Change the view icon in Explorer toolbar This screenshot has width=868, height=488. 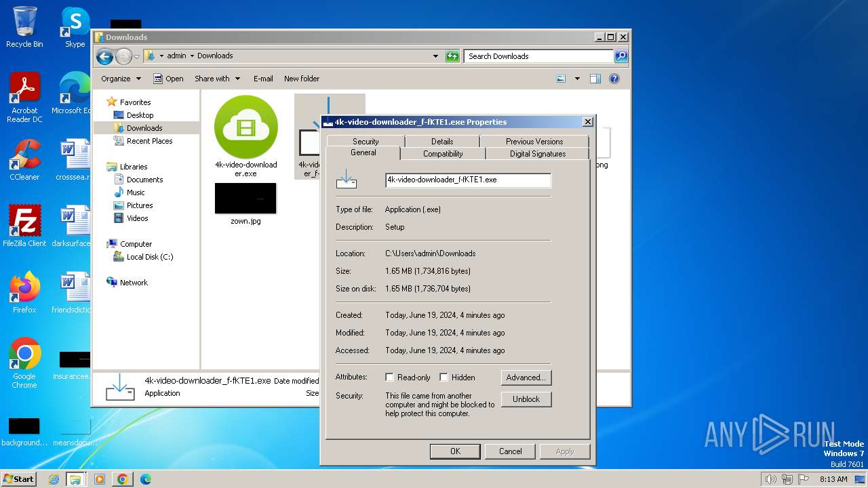(561, 79)
